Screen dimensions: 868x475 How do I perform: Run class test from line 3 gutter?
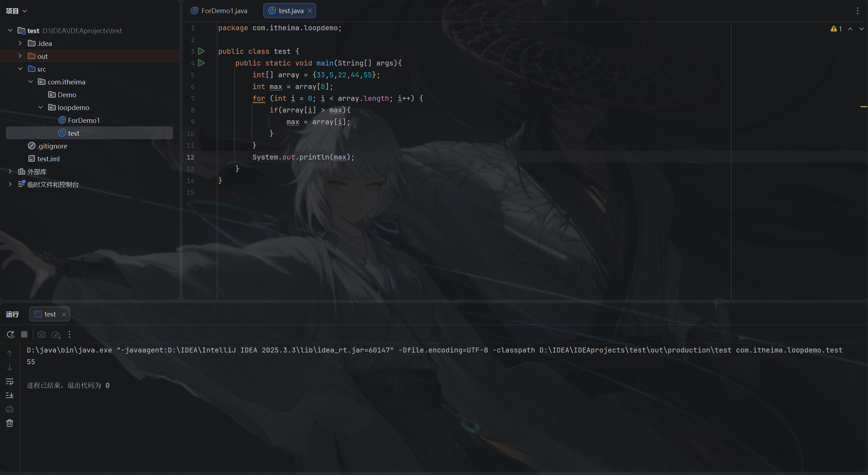coord(201,51)
